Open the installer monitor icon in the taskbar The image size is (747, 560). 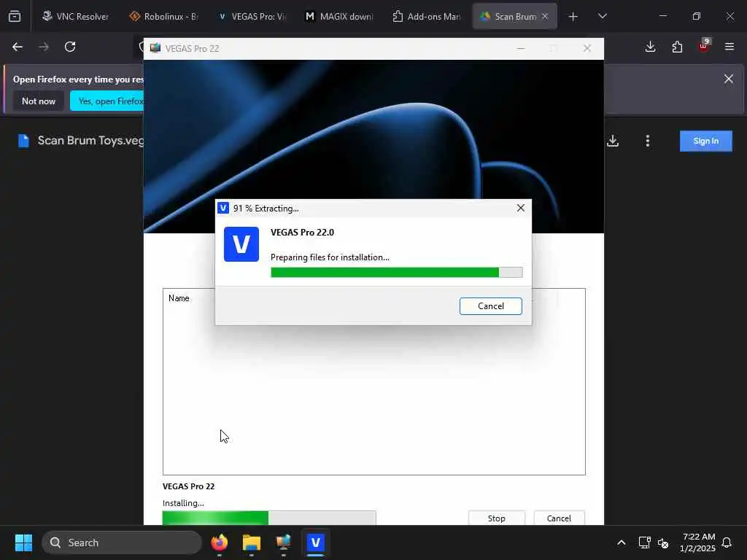pos(284,542)
